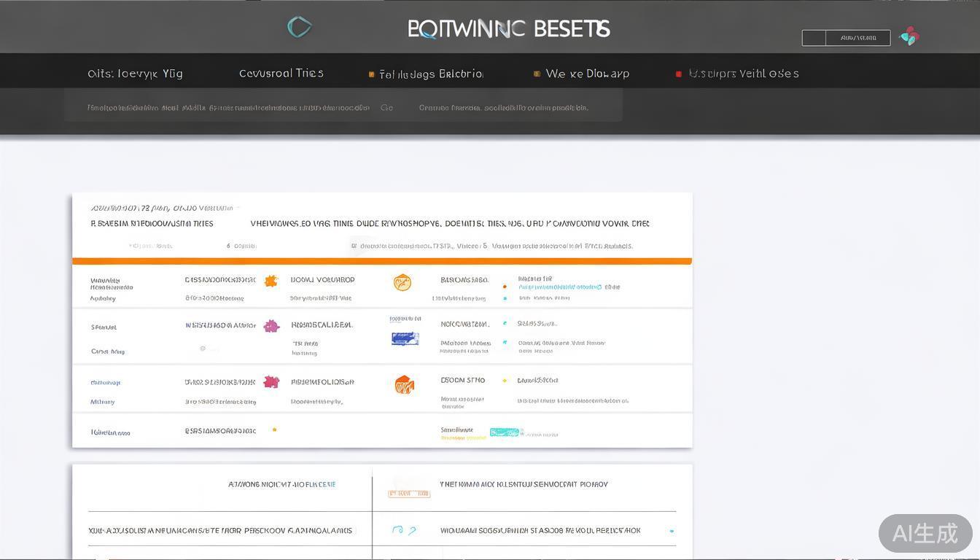Select the 'Tel ludags Brlcbrio' nav item with orange marker
The image size is (980, 560).
[430, 74]
